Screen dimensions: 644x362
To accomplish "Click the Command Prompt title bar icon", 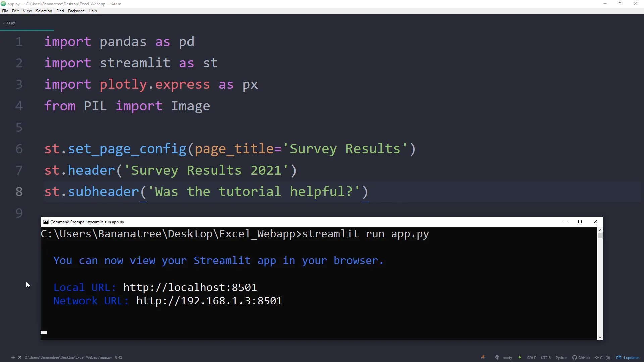I will click(46, 222).
